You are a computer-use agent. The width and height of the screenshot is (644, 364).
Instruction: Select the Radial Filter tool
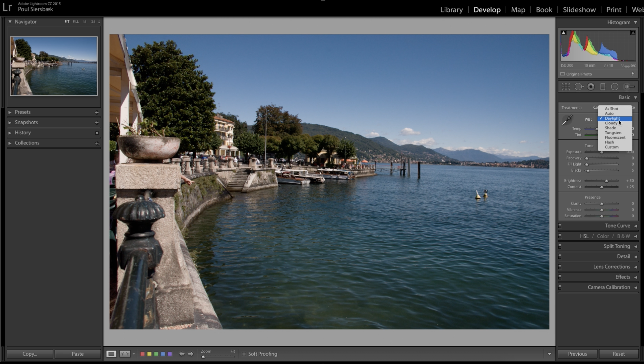pos(615,87)
